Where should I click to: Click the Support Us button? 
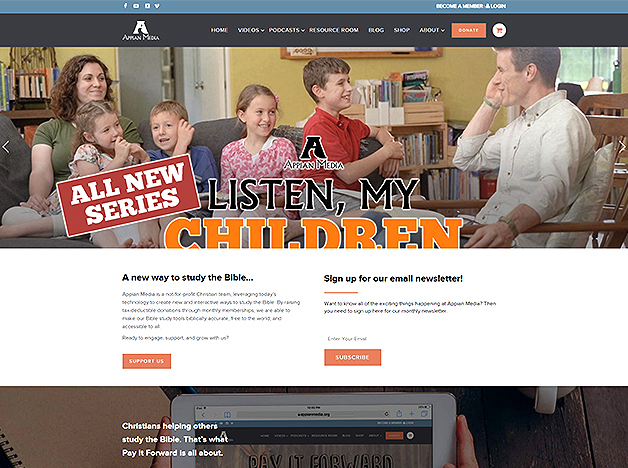point(147,361)
